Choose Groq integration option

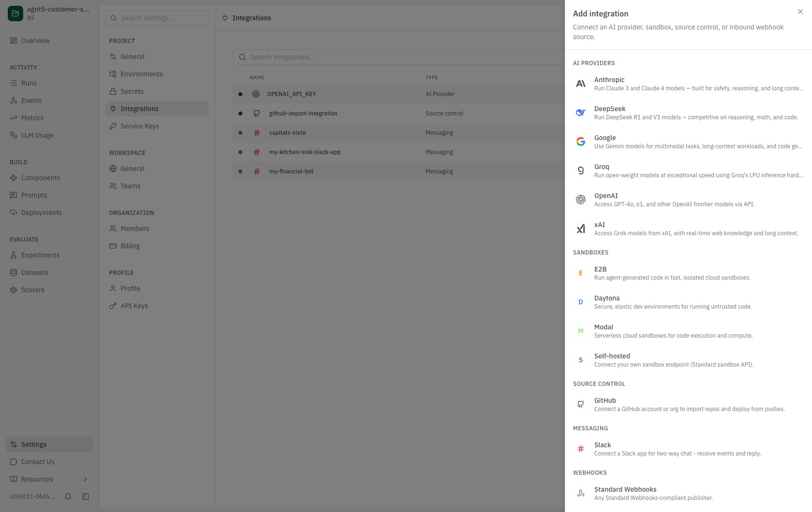[688, 171]
